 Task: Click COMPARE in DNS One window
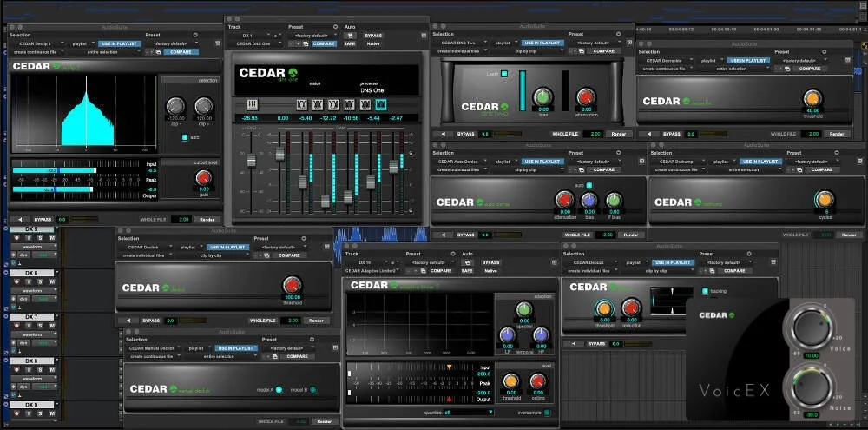[x=324, y=43]
